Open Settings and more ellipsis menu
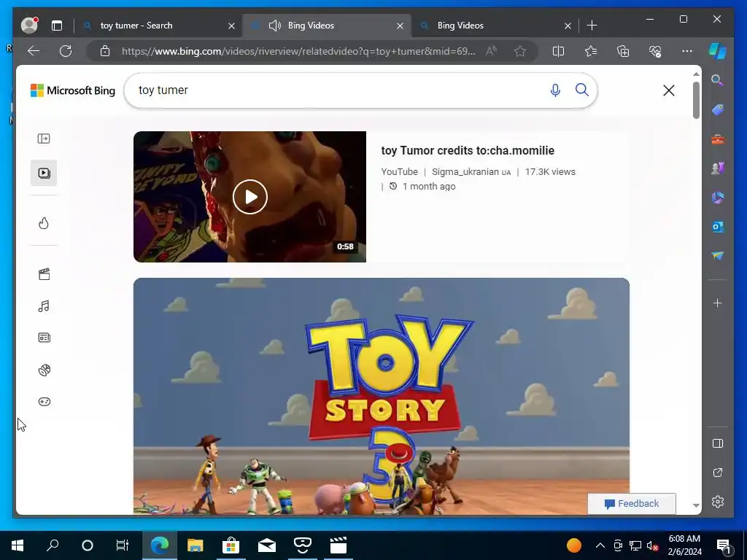 (687, 51)
